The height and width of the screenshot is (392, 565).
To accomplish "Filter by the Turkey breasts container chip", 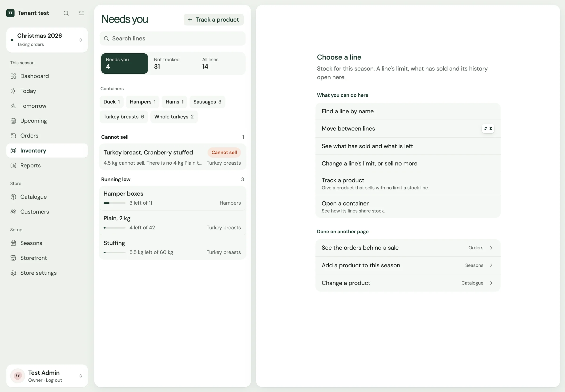I will point(124,117).
